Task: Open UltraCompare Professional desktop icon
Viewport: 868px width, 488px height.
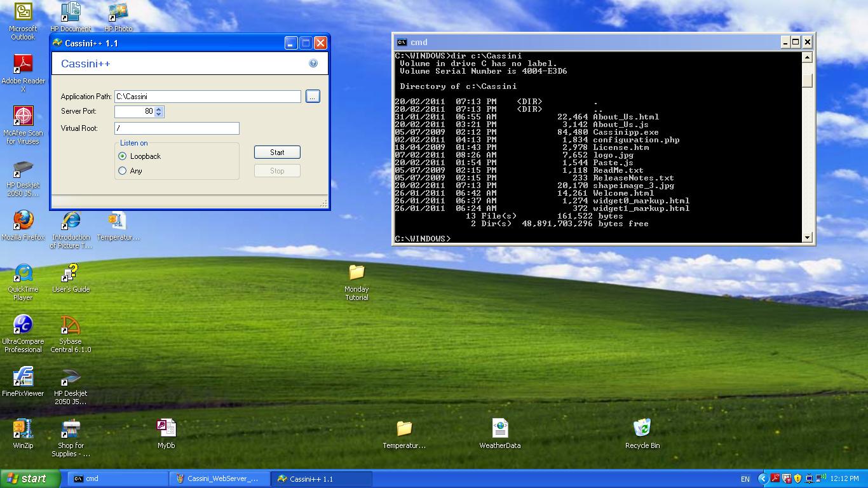Action: [24, 325]
